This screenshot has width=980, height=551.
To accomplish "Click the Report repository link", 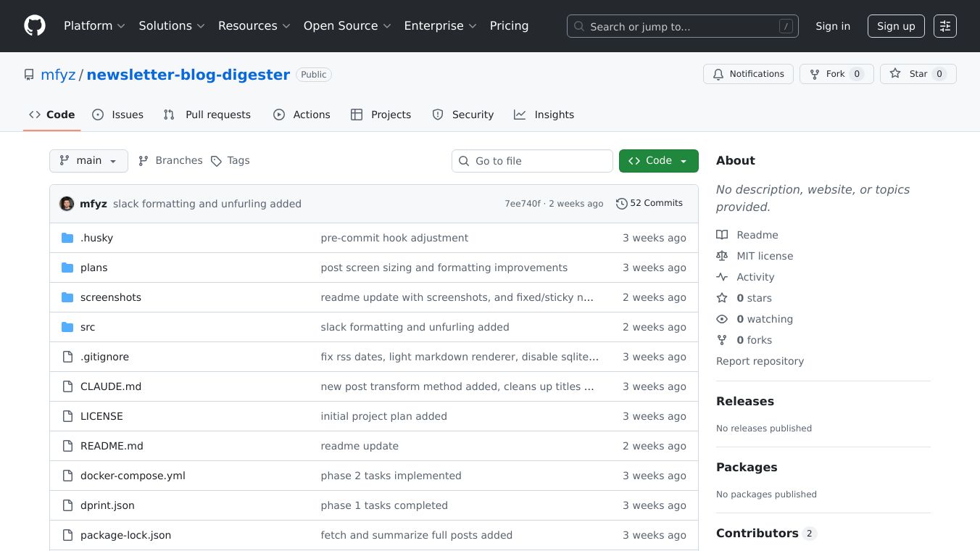I will (x=760, y=361).
